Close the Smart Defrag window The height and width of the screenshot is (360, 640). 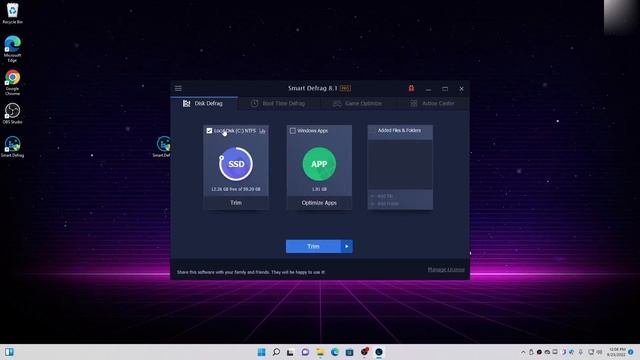coord(462,89)
